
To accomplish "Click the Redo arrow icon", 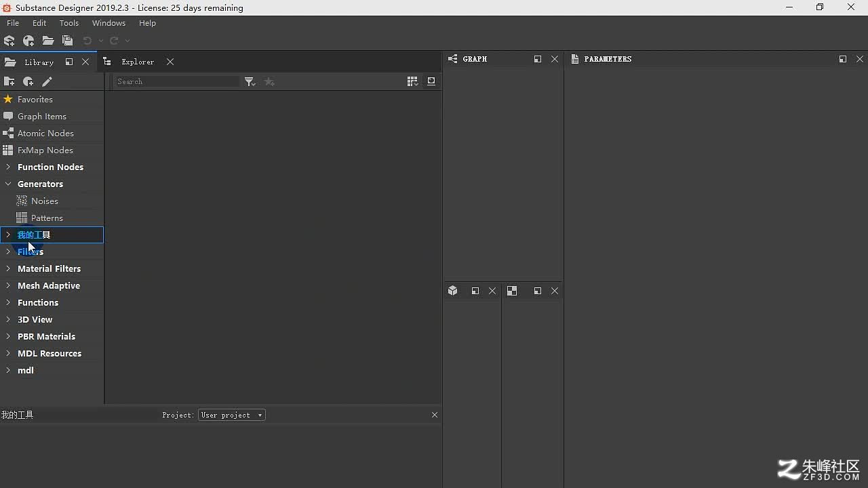I will (x=114, y=41).
